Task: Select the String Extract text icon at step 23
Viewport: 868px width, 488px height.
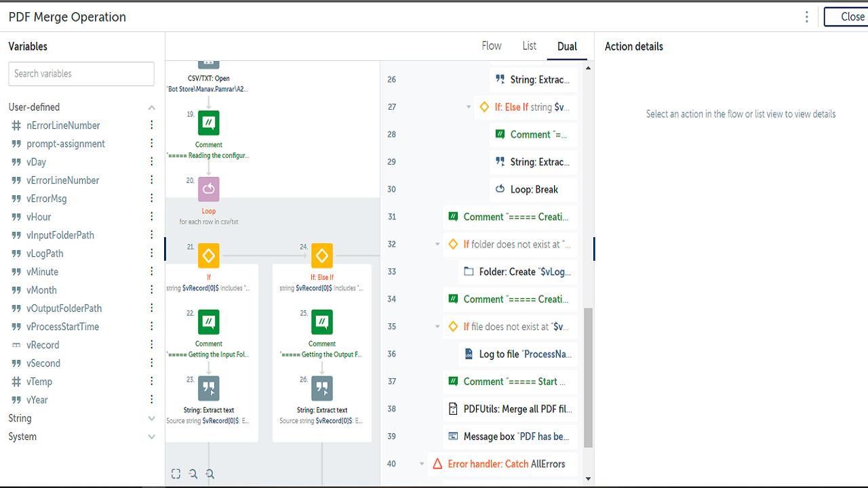Action: pos(209,389)
